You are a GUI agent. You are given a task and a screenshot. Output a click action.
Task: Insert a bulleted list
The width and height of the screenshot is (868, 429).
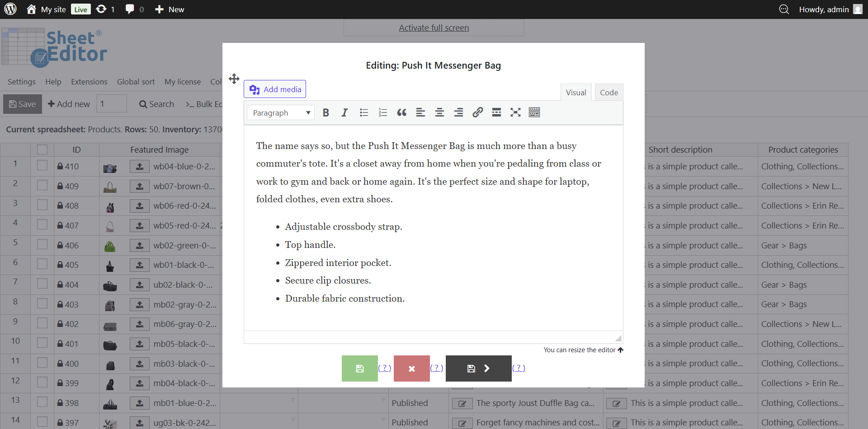point(364,112)
